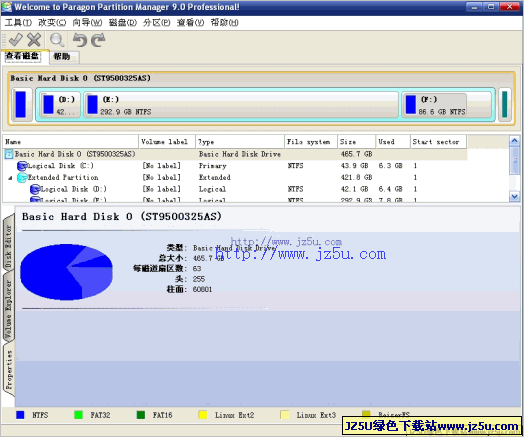Collapse the Extended Partition tree node
Viewport: 524px width, 437px height.
10,178
